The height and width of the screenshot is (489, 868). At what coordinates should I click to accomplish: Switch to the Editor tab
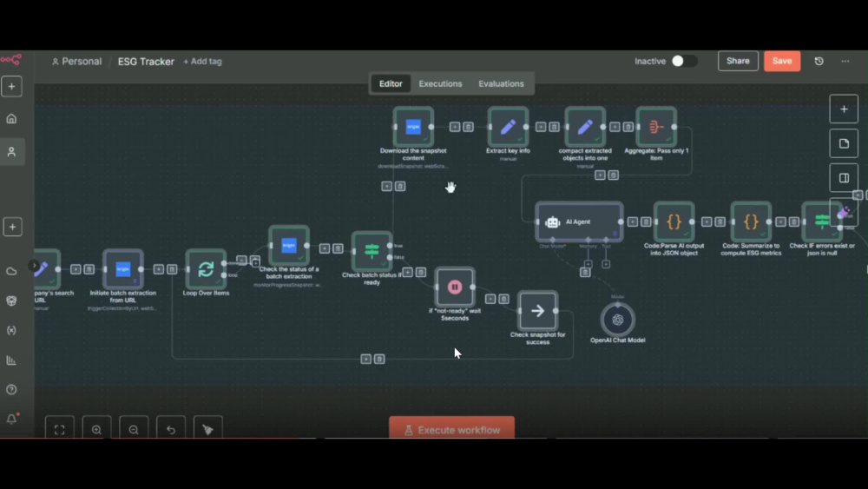(x=391, y=83)
